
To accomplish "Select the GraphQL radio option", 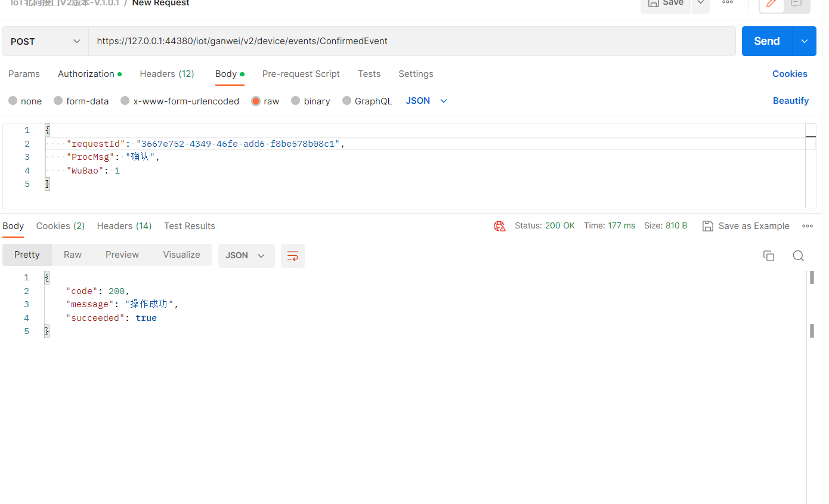I will point(347,101).
